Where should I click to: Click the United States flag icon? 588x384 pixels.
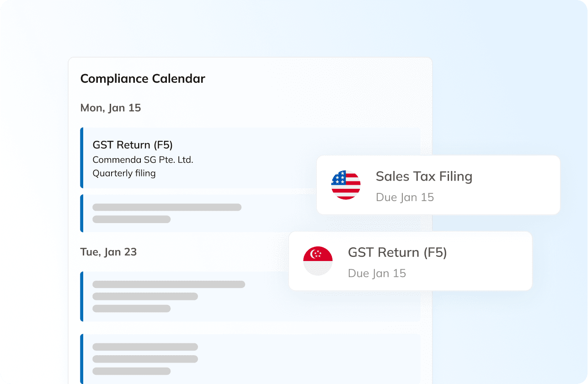pos(346,185)
